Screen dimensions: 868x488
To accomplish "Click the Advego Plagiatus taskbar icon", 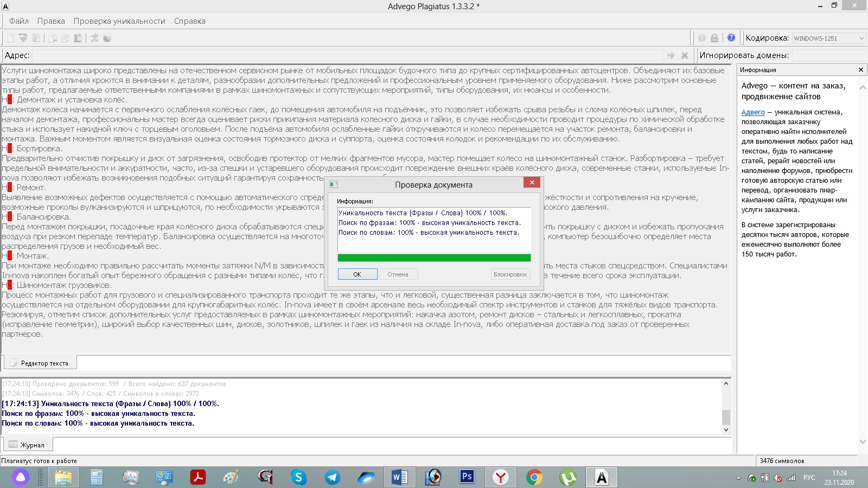I will [x=602, y=477].
